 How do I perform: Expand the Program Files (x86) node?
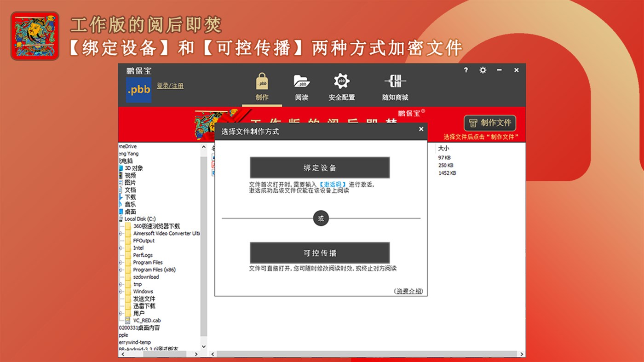(121, 270)
